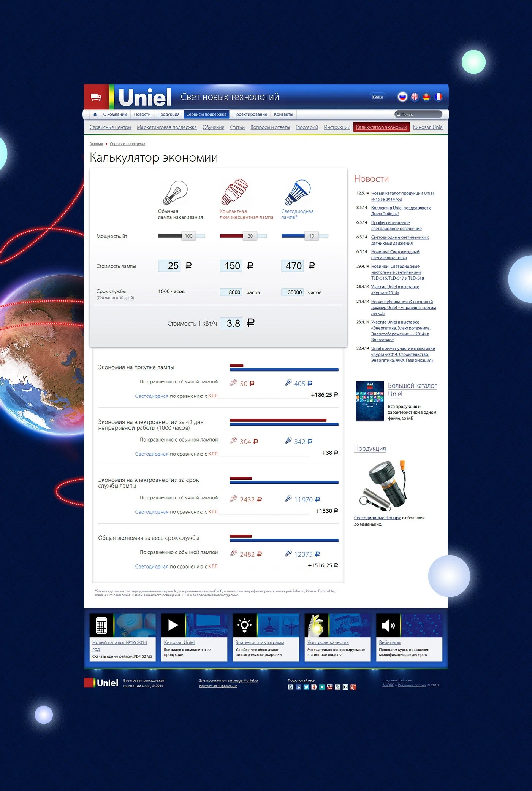Switch to Маркетинговая поддержка submenu tab

(x=167, y=127)
